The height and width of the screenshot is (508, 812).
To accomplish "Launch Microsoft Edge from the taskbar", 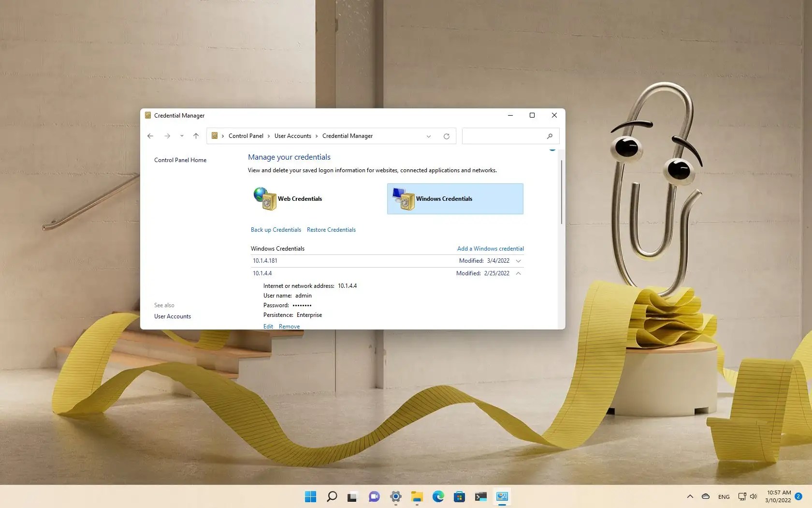I will tap(438, 496).
